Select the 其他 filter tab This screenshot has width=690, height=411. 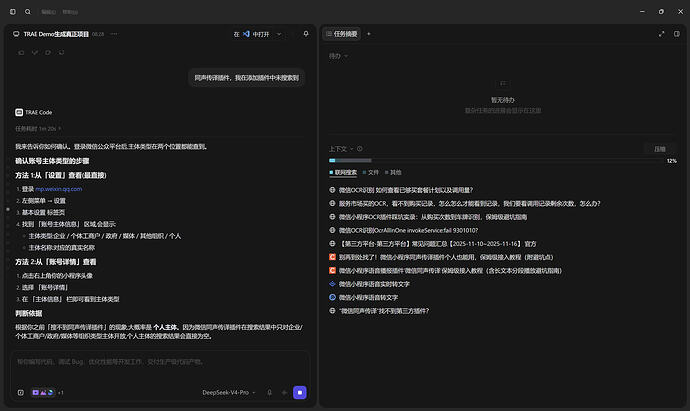point(393,172)
